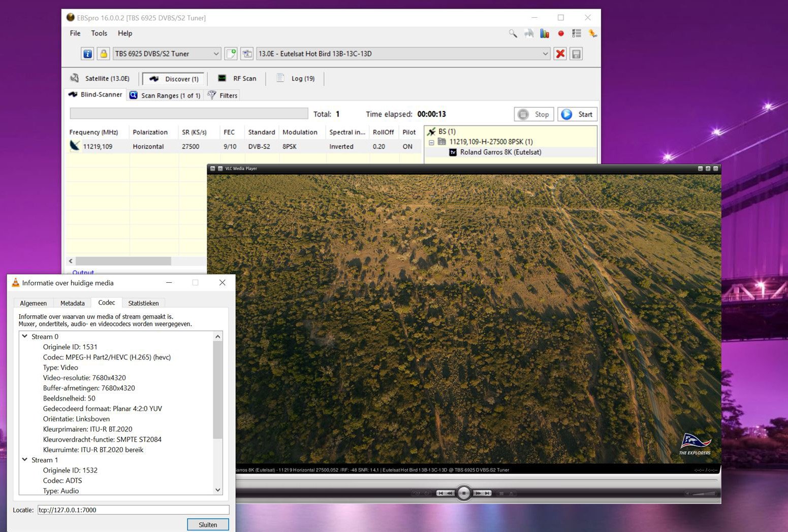788x532 pixels.
Task: Click the yellow padlock icon
Action: [104, 54]
